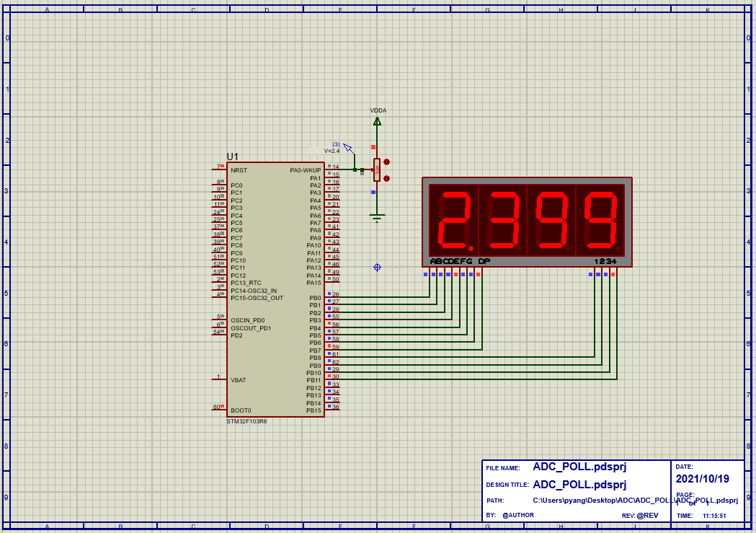
Task: Select the voltage probe arrow near V=2.4
Action: 348,148
